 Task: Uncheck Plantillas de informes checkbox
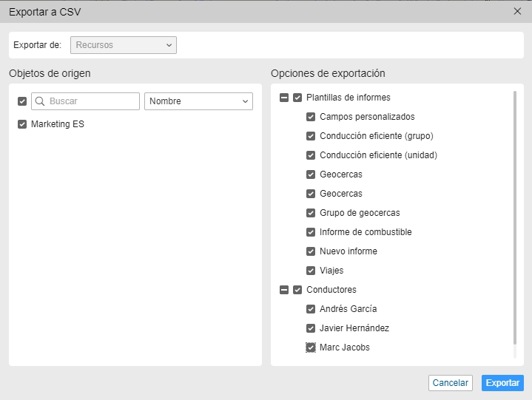point(297,98)
